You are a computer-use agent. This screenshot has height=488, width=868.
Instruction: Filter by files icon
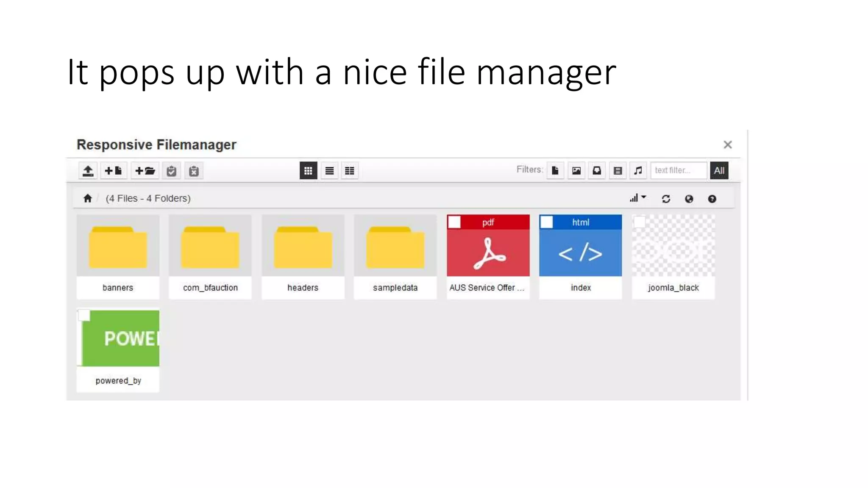(x=555, y=171)
